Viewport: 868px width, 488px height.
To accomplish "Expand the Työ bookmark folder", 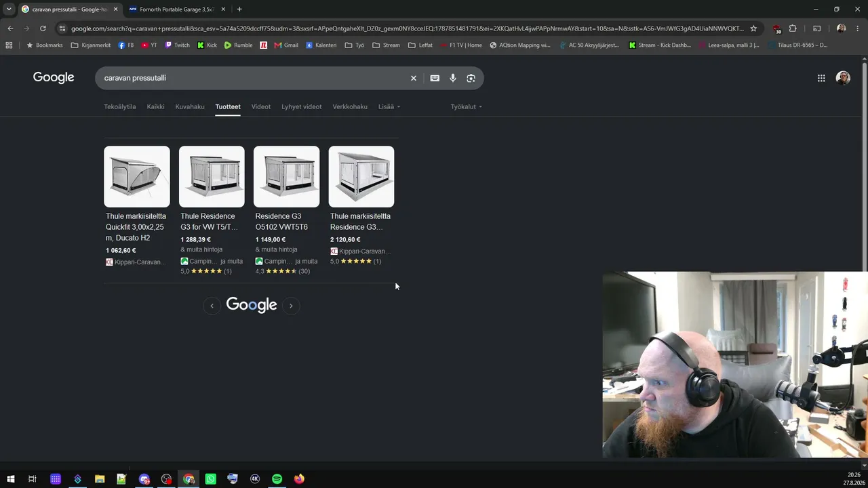I will 355,45.
